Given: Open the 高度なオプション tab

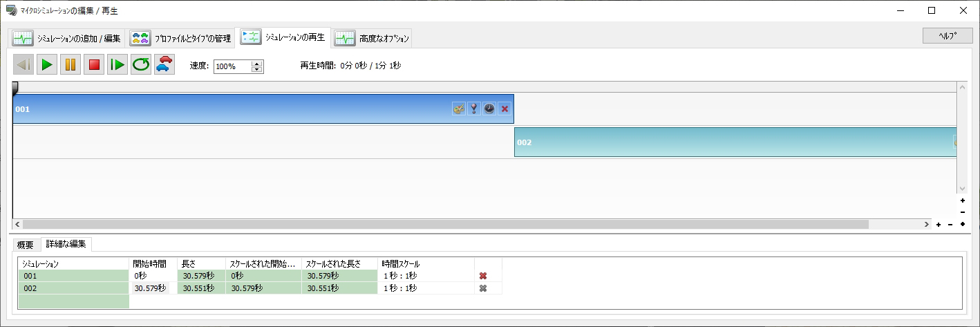Looking at the screenshot, I should [372, 39].
